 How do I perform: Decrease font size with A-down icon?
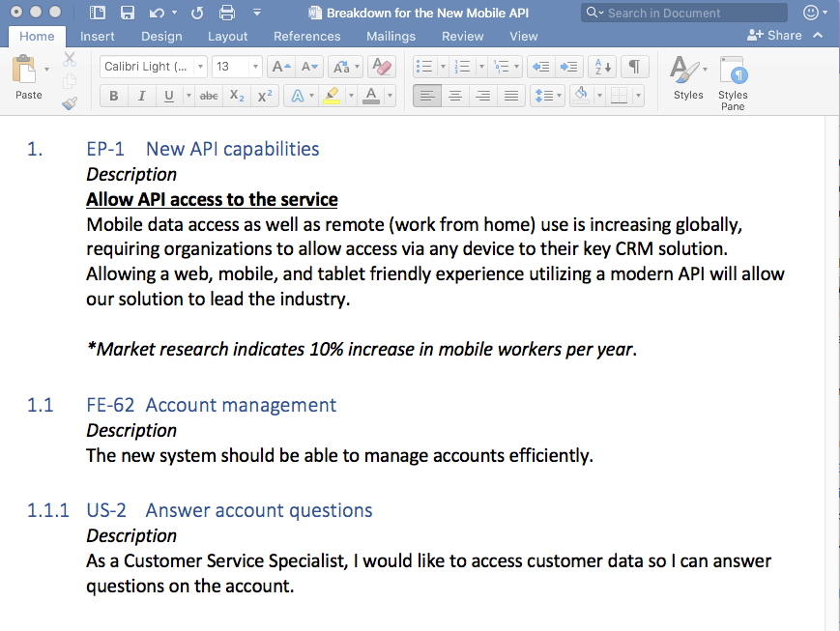[x=309, y=67]
